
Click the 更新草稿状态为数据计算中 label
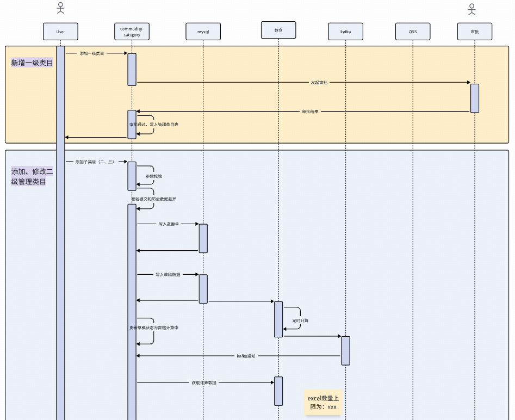click(x=154, y=328)
